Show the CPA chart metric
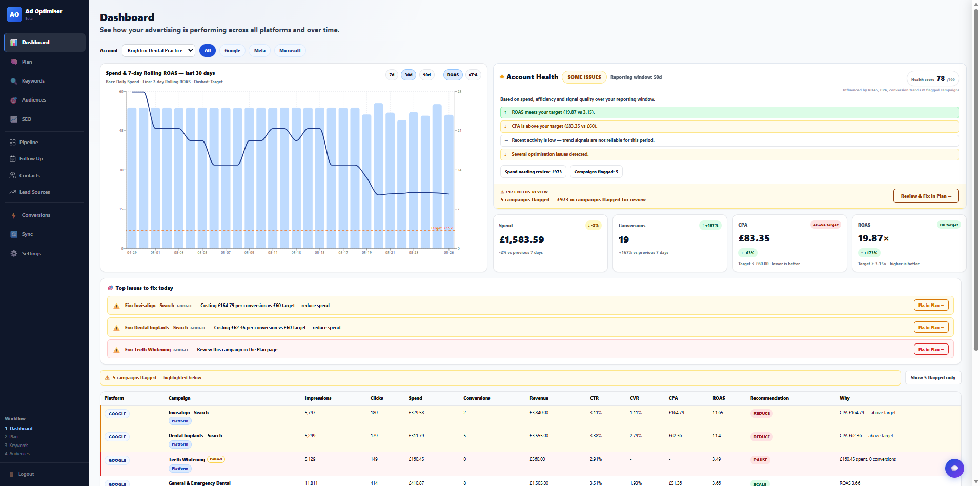Image resolution: width=980 pixels, height=486 pixels. [474, 75]
